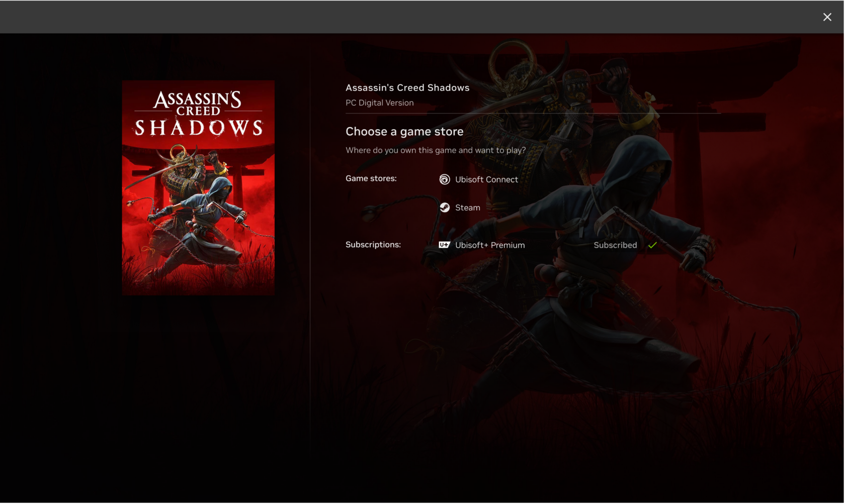Click the green Subscribed checkmark
845x504 pixels.
pyautogui.click(x=652, y=245)
